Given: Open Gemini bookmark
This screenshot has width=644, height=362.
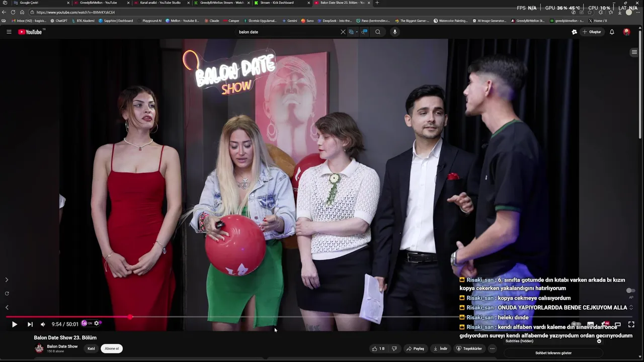Looking at the screenshot, I should pos(290,21).
